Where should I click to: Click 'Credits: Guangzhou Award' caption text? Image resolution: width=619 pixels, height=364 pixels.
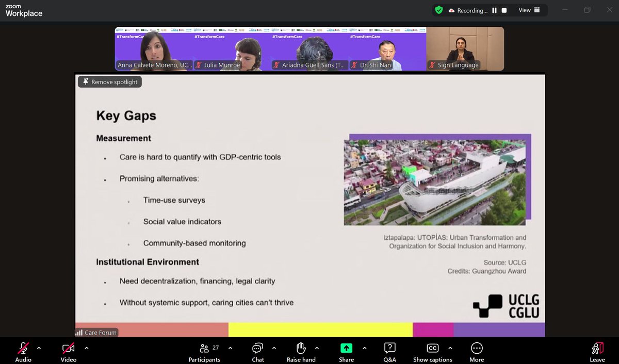click(487, 271)
